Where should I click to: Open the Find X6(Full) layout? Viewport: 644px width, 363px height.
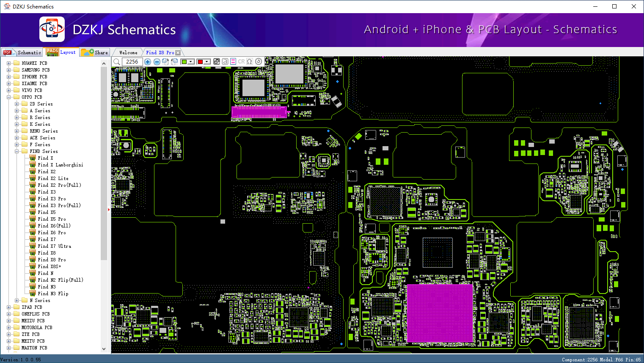(x=54, y=226)
